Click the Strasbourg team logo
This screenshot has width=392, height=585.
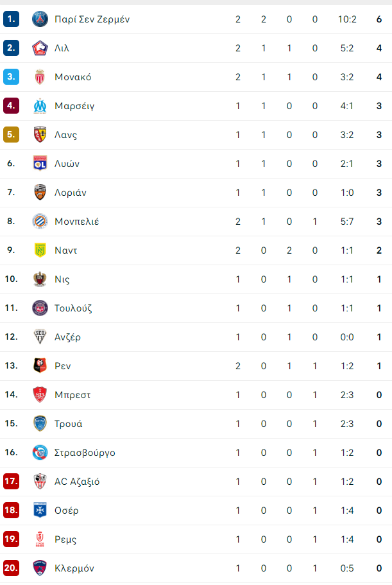point(40,453)
